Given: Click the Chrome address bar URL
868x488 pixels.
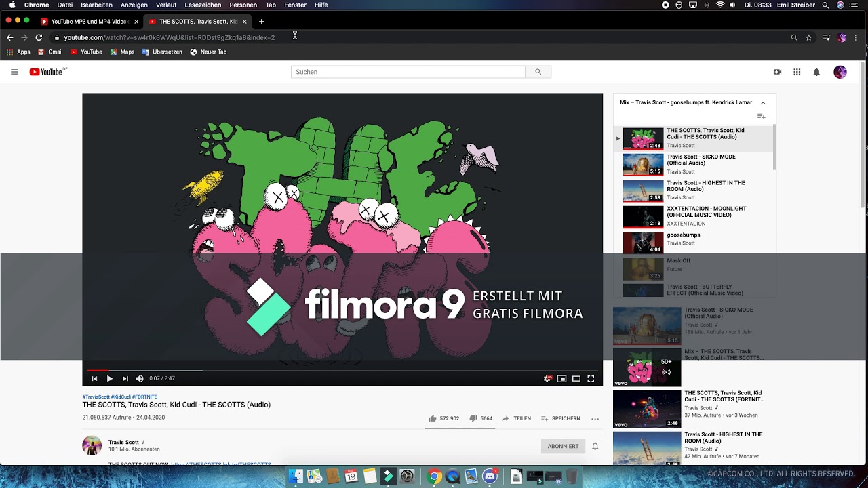Looking at the screenshot, I should click(170, 37).
